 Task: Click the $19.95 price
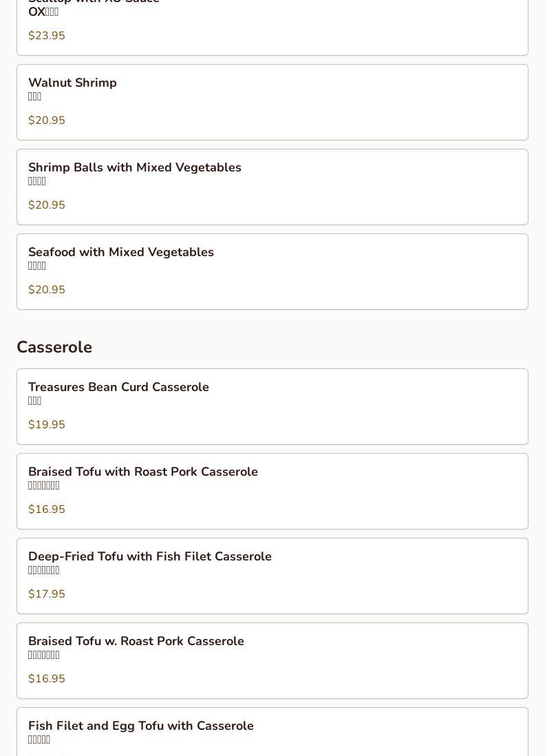[47, 425]
